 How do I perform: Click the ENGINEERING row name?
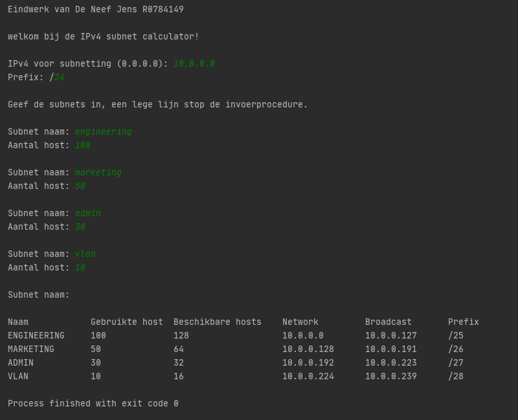coord(36,336)
